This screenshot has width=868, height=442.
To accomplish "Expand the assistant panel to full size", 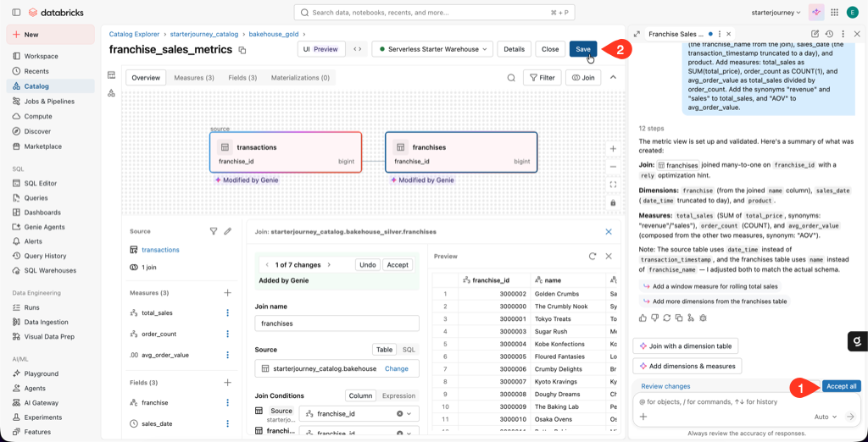I will coord(637,34).
